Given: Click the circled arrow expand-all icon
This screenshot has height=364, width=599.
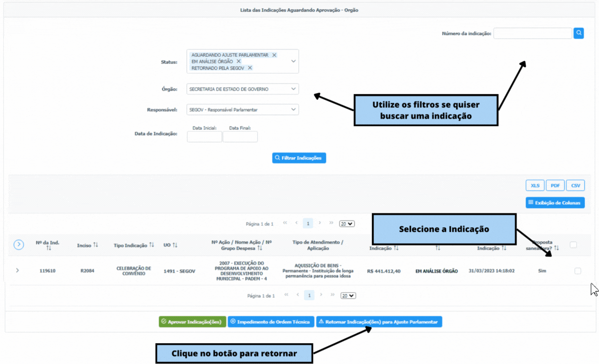Looking at the screenshot, I should (18, 245).
